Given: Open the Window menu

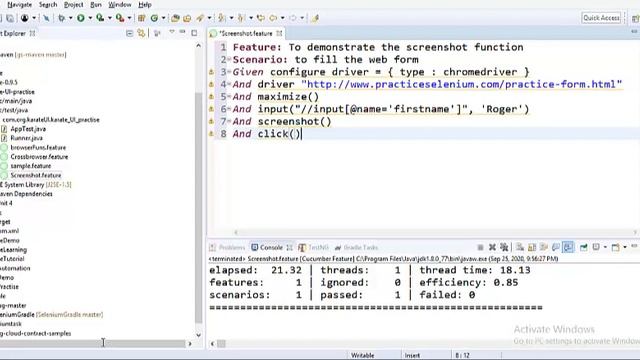Looking at the screenshot, I should [120, 5].
